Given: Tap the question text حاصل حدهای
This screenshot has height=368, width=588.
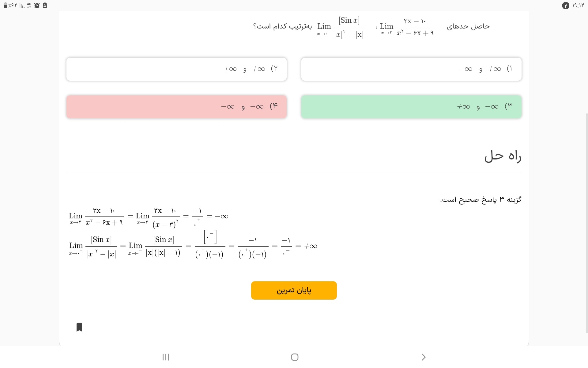Looking at the screenshot, I should (468, 27).
